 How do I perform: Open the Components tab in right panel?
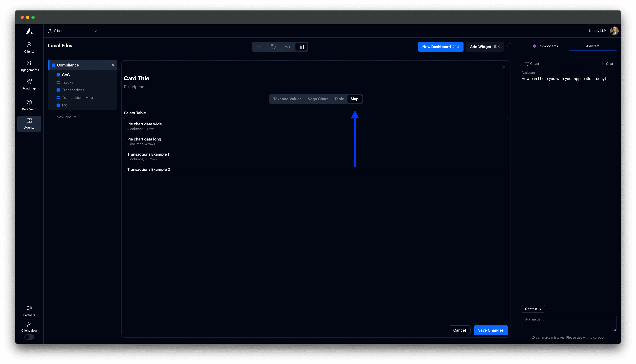click(x=545, y=46)
